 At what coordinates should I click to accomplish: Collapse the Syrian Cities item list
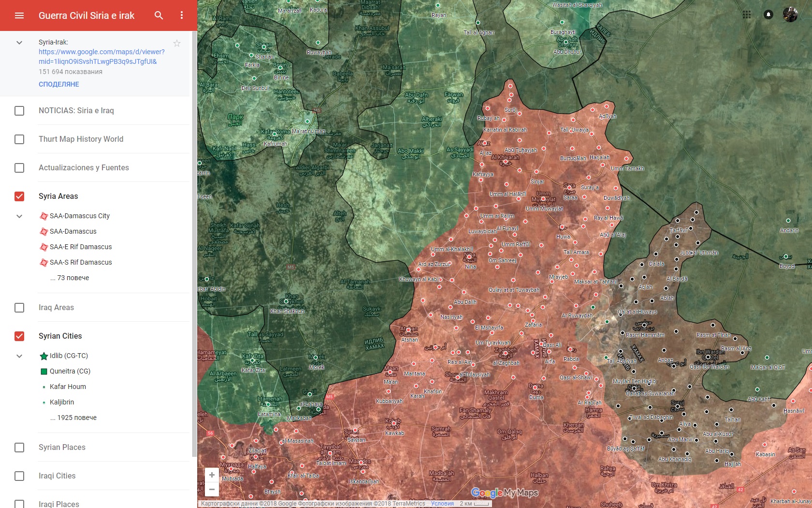pos(19,356)
